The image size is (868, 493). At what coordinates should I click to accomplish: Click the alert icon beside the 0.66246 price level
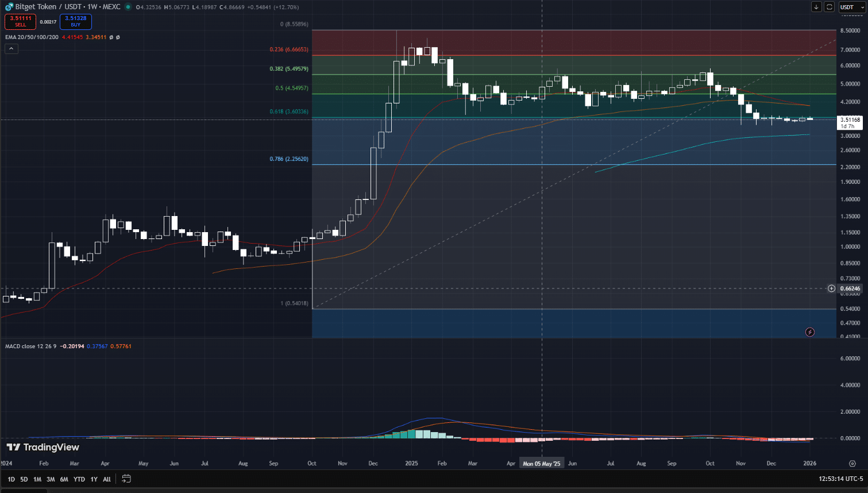[x=831, y=288]
